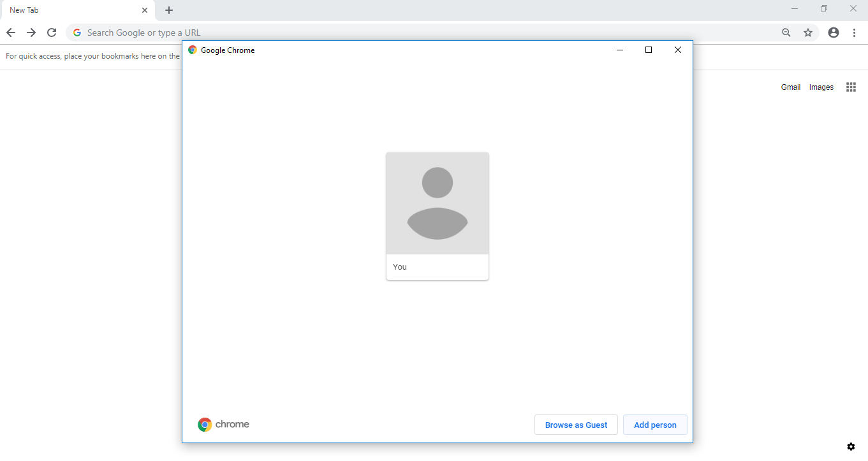Image resolution: width=868 pixels, height=461 pixels.
Task: Click the Forward navigation arrow
Action: pyautogui.click(x=31, y=33)
